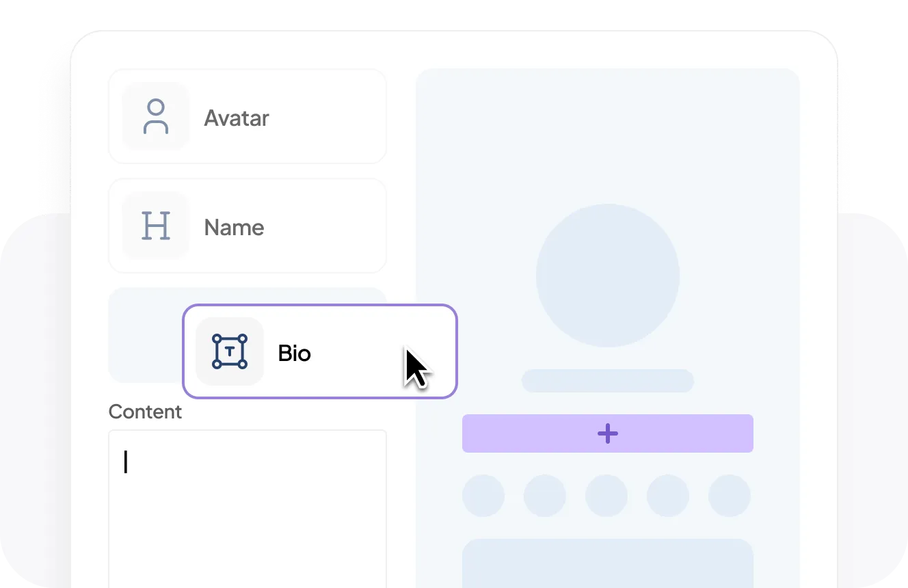Click the Name heading H icon
The height and width of the screenshot is (588, 908).
(156, 226)
